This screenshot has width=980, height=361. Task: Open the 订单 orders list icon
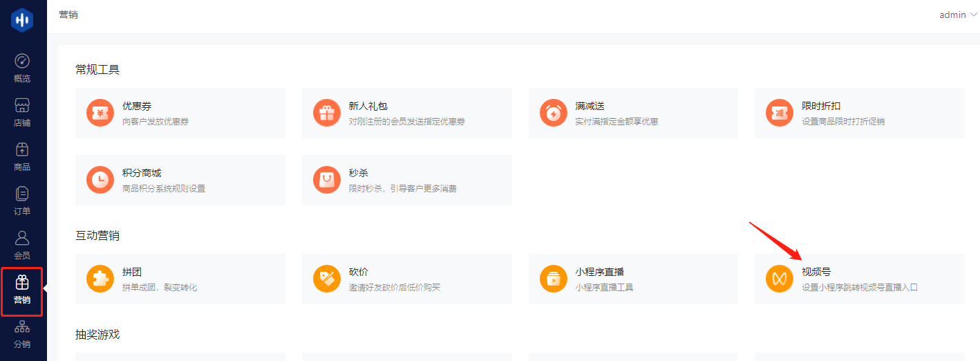[x=22, y=194]
